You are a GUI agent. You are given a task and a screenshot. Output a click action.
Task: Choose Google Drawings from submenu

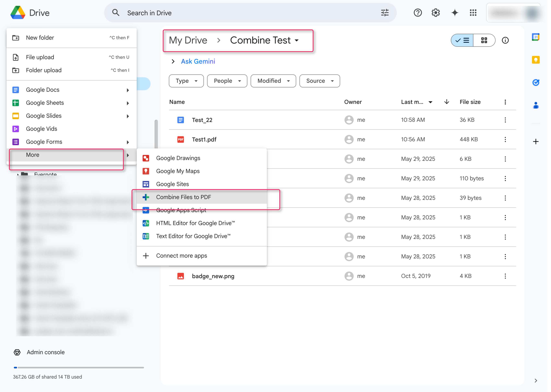coord(201,158)
